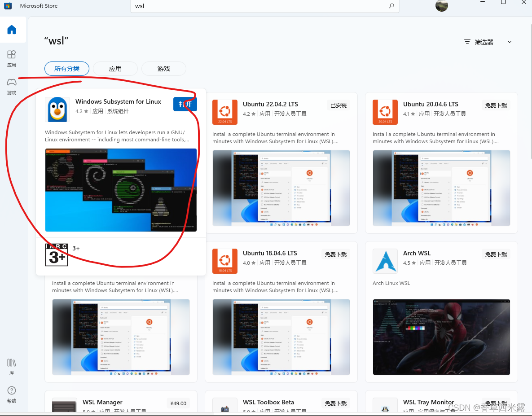Click the Windows Subsystem for Linux penguin icon
This screenshot has height=416, width=532.
(57, 109)
